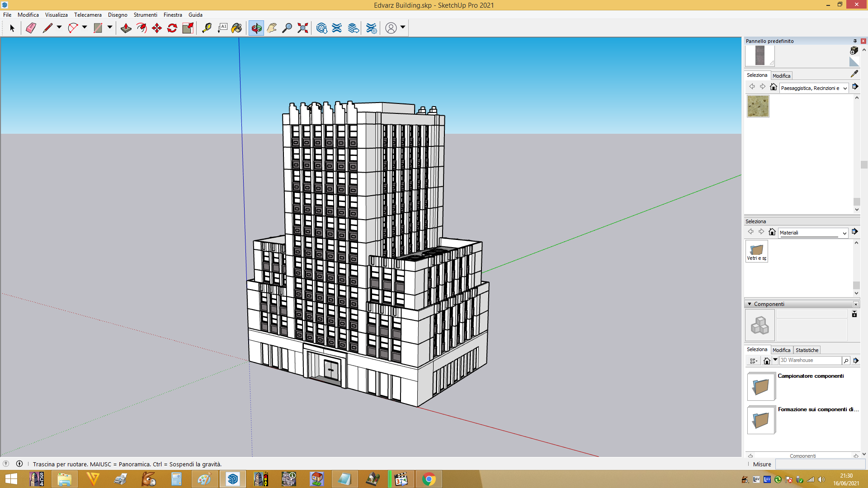The width and height of the screenshot is (868, 488).
Task: Select the Rotate tool
Action: pyautogui.click(x=172, y=28)
